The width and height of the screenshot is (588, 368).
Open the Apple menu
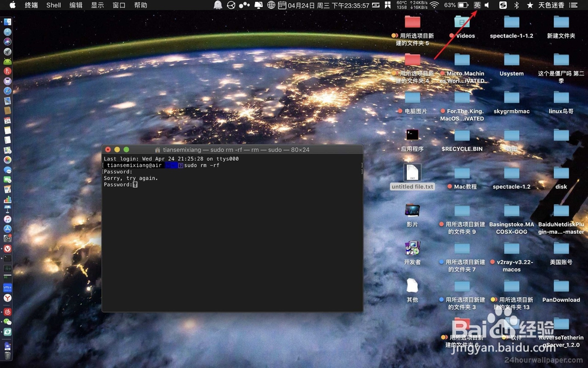[12, 5]
